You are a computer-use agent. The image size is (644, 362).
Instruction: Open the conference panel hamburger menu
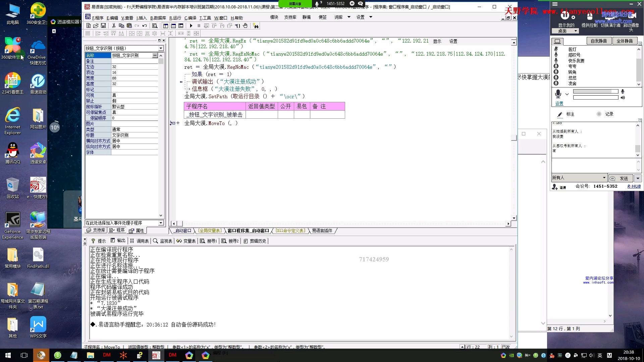click(555, 4)
